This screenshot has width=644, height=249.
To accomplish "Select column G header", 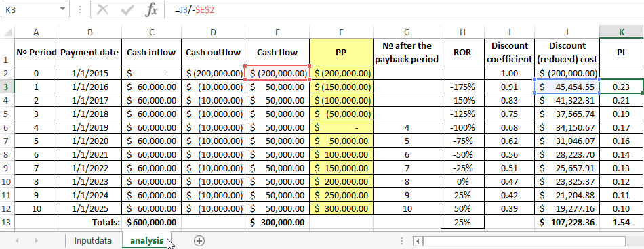I will 407,32.
